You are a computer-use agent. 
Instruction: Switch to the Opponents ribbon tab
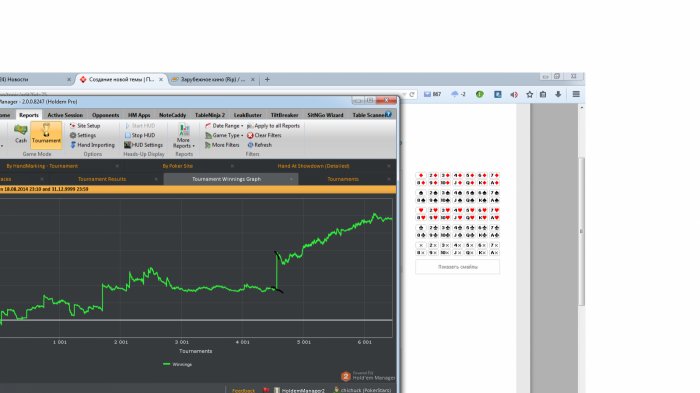click(105, 115)
